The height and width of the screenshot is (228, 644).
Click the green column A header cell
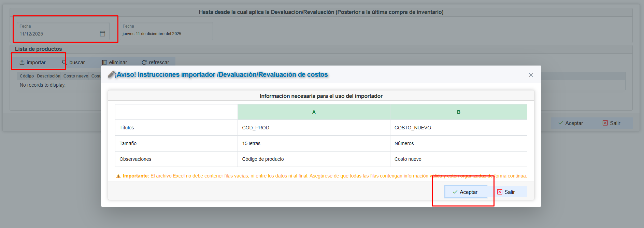[314, 112]
